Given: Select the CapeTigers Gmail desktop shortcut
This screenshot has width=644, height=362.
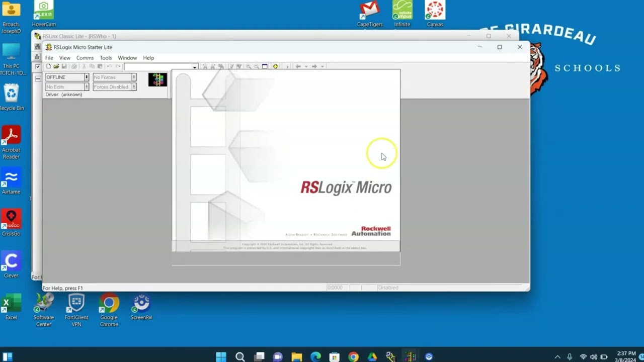Looking at the screenshot, I should click(x=370, y=14).
